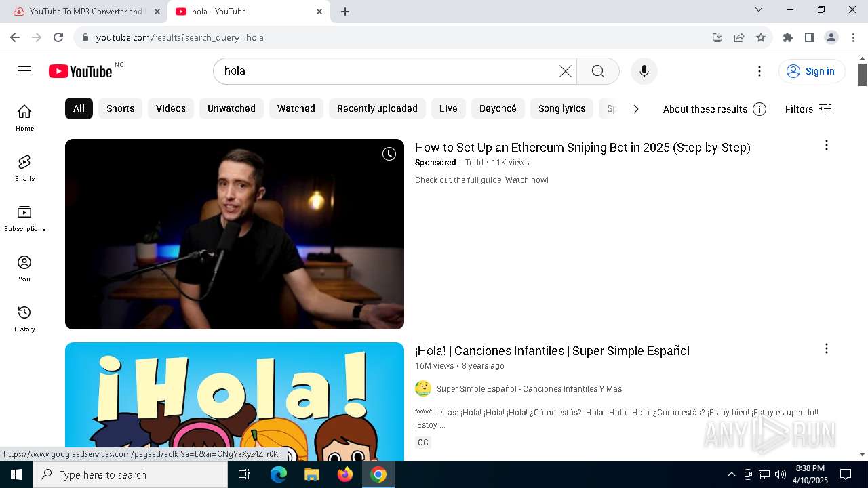The height and width of the screenshot is (488, 868).
Task: Start voice search with microphone icon
Action: click(644, 71)
